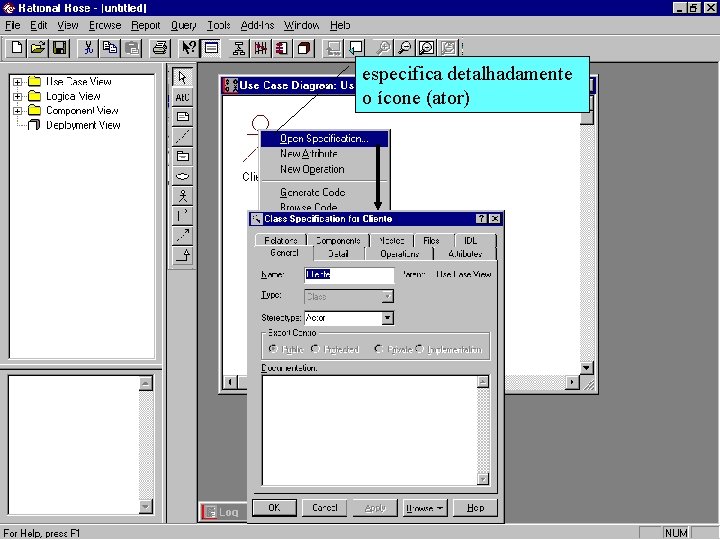
Task: Select the Private export control radio
Action: coord(379,349)
